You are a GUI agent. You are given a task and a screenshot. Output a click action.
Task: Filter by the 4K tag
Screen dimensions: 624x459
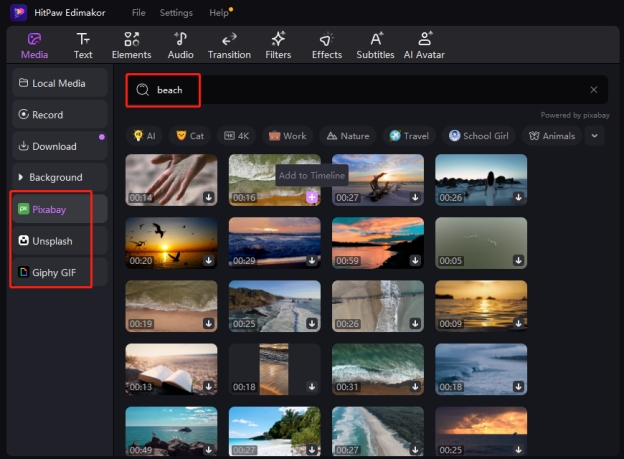[236, 136]
